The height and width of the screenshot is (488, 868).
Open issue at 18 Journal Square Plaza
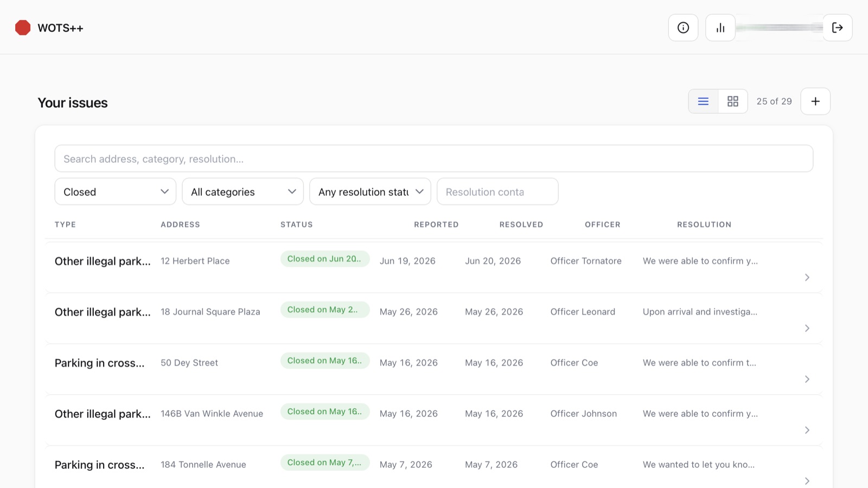[x=433, y=318]
